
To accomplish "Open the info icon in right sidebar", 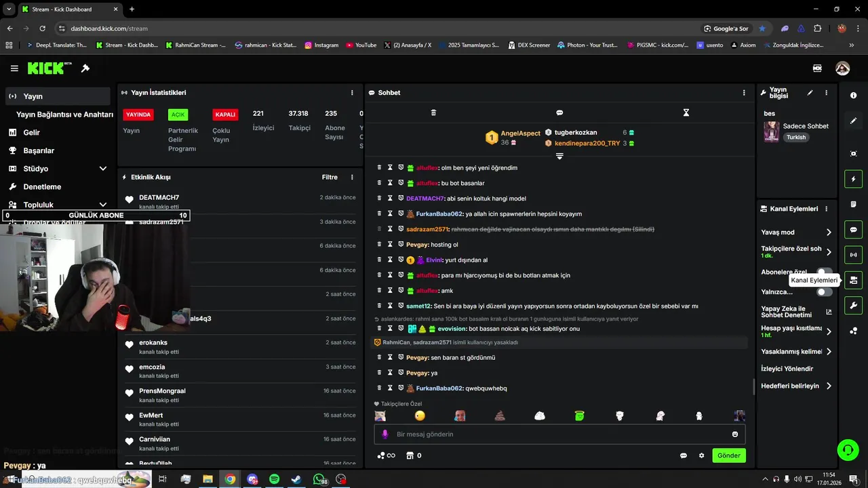I will [854, 96].
